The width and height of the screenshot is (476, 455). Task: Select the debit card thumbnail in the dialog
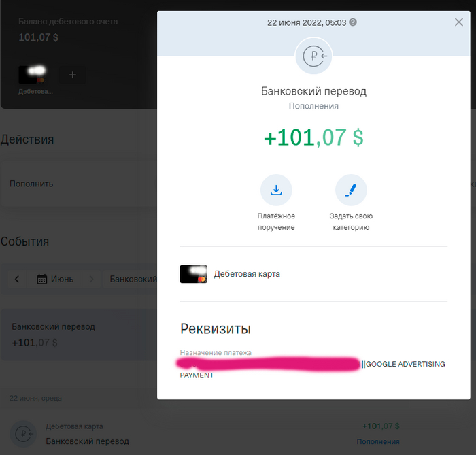pyautogui.click(x=193, y=274)
